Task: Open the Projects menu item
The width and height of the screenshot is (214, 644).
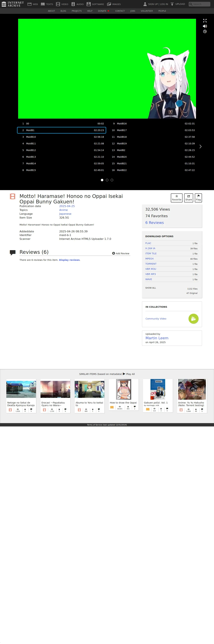Action: click(76, 11)
